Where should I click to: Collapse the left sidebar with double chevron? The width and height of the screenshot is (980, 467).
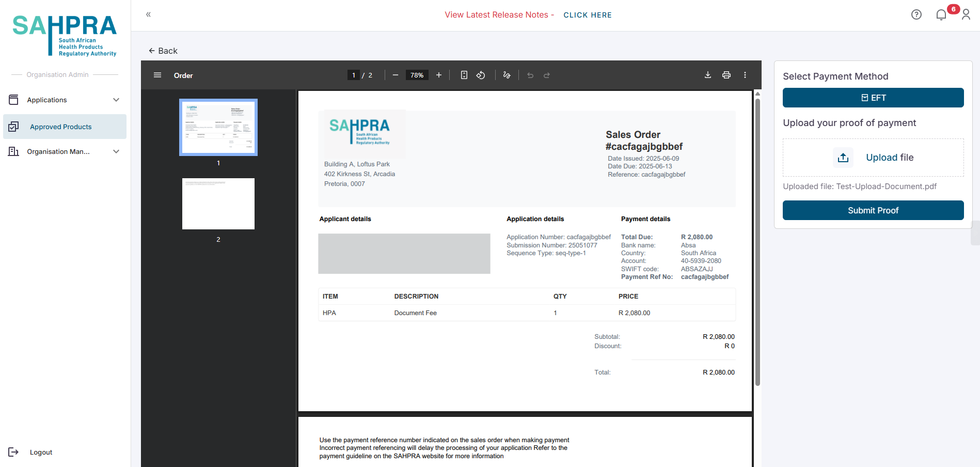(148, 14)
